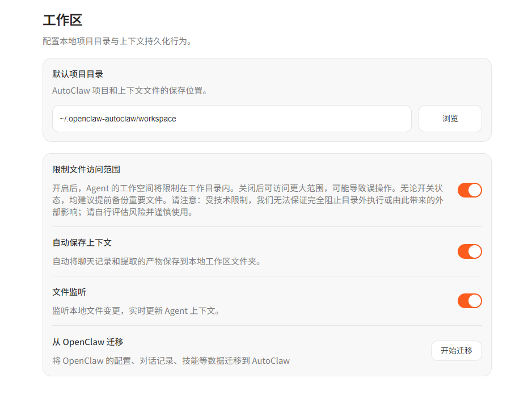Select the 从 OpenClaw 迁移 title
Screen dimensions: 532x399
point(88,342)
